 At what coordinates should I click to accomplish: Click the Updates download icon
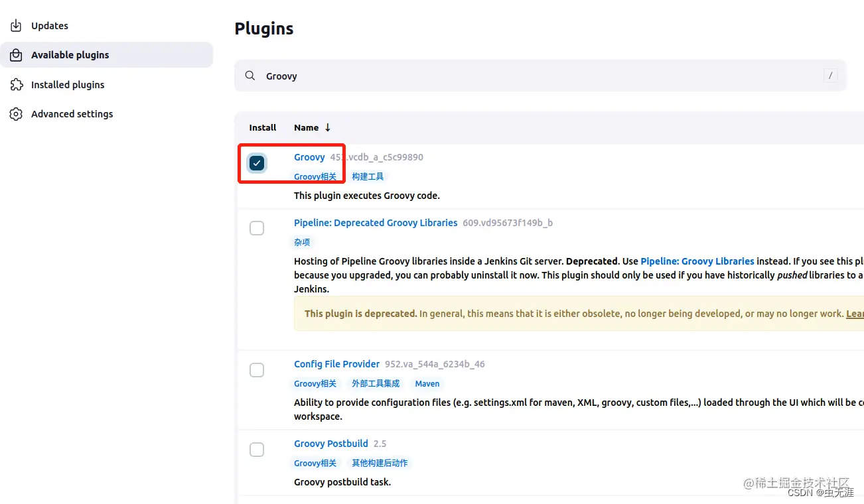coord(16,26)
